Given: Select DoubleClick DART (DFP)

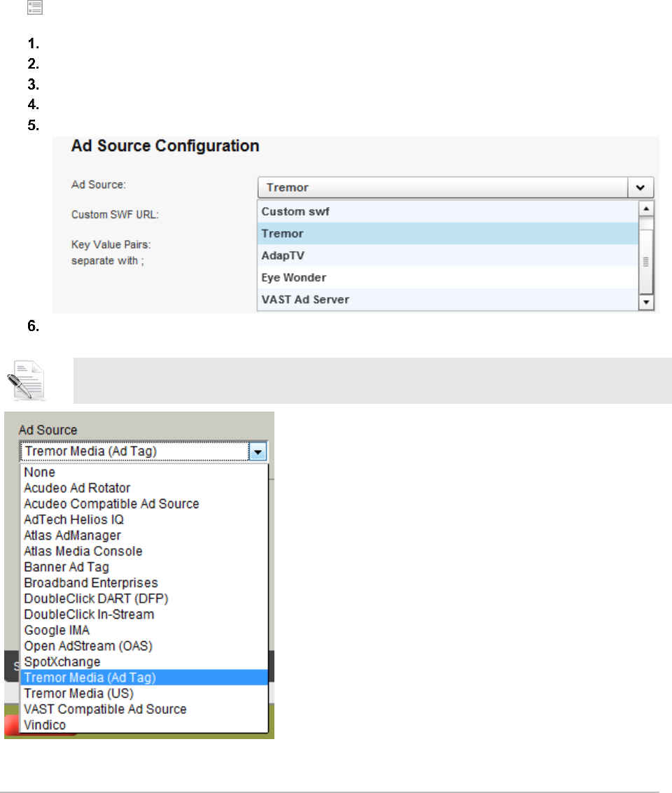Looking at the screenshot, I should click(x=144, y=599).
